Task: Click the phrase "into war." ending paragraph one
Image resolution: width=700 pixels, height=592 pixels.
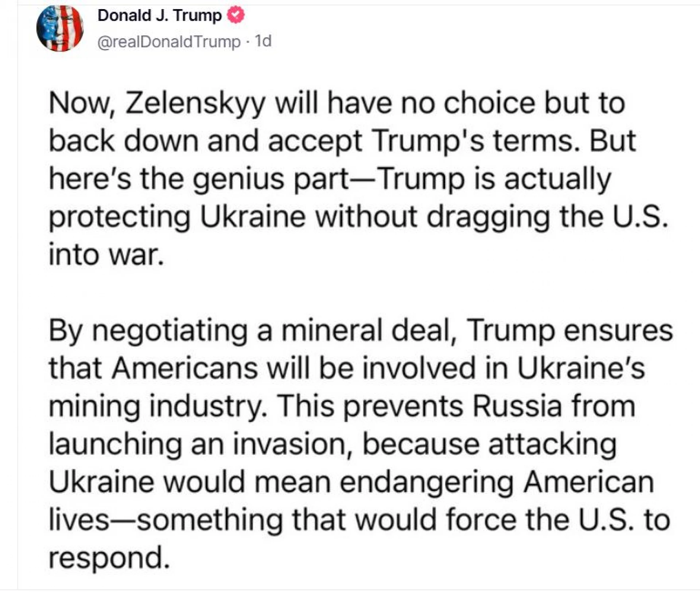Action: pos(106,254)
